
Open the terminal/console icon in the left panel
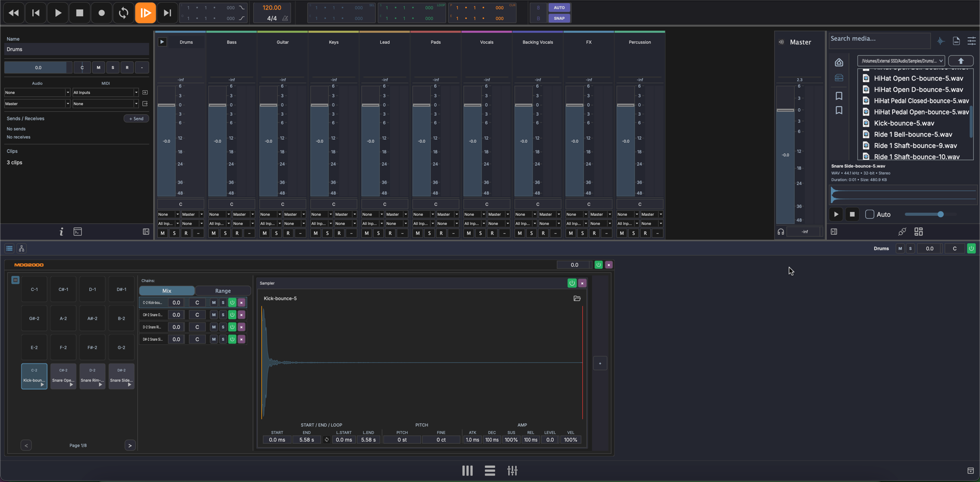tap(78, 232)
